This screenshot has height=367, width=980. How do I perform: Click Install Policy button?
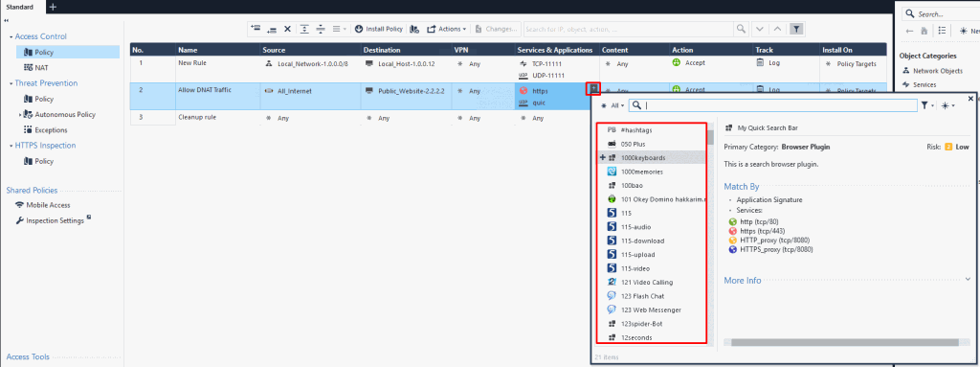(x=379, y=29)
